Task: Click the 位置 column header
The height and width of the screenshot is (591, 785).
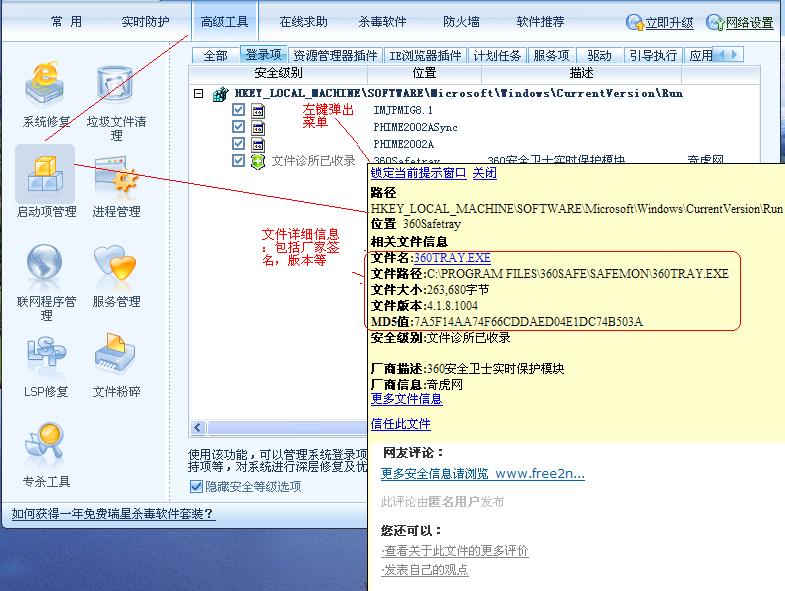Action: pyautogui.click(x=425, y=73)
